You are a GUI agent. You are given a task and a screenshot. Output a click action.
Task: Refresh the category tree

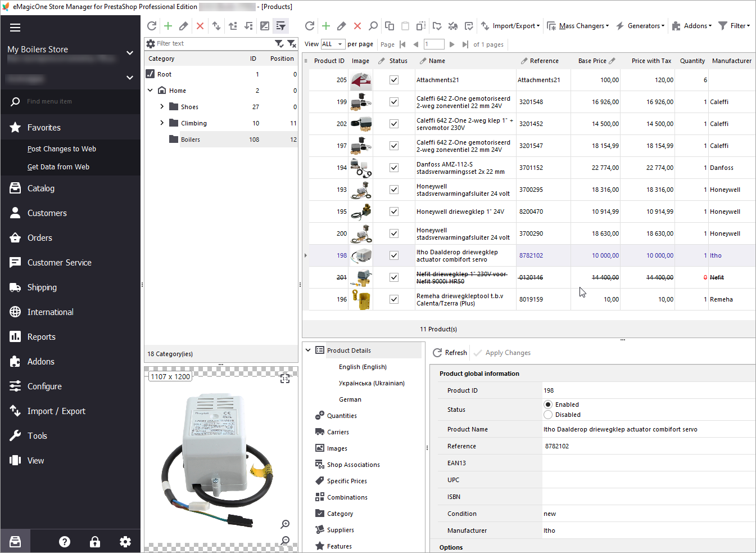[x=152, y=26]
